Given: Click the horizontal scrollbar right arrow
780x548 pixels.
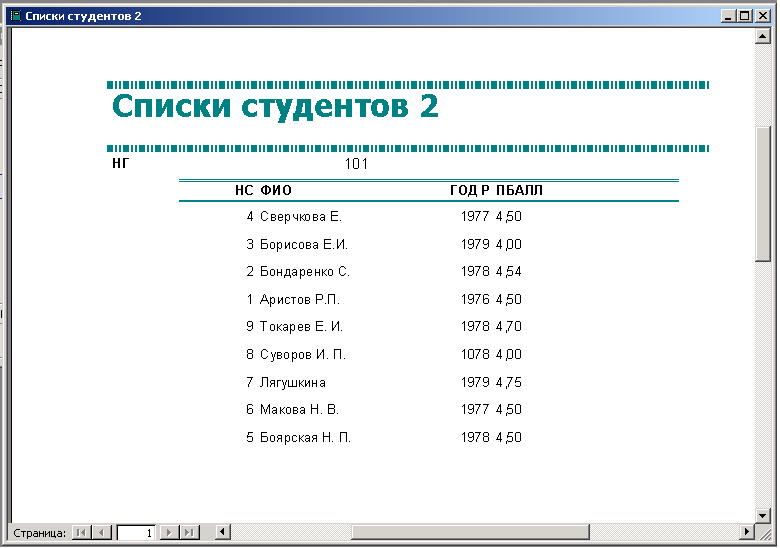Looking at the screenshot, I should [x=746, y=532].
